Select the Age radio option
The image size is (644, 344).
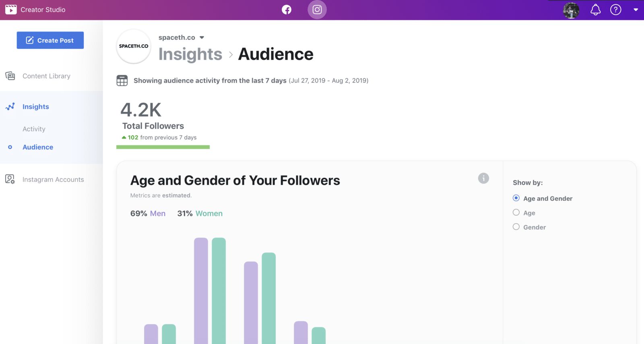point(516,213)
